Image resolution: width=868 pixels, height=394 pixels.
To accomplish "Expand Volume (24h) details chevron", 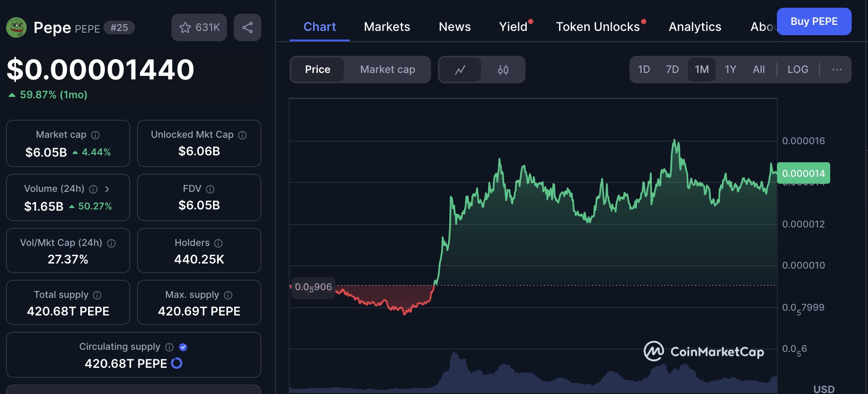I will coord(107,189).
